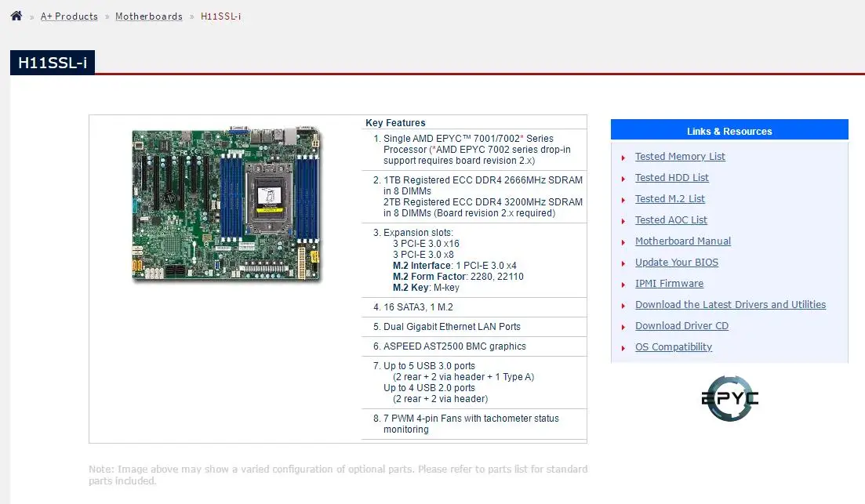Click the red arrow beside Tested Memory List
Viewport: 865px width, 504px height.
623,158
